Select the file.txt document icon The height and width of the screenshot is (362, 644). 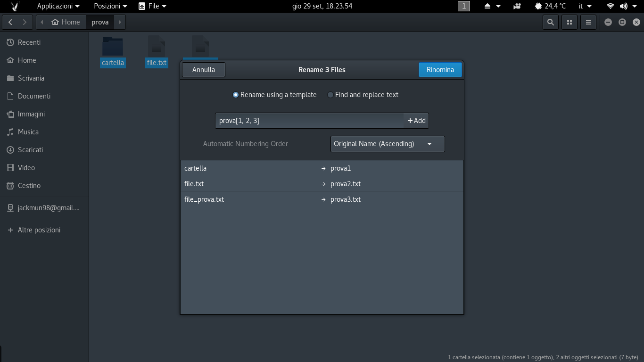pyautogui.click(x=157, y=46)
